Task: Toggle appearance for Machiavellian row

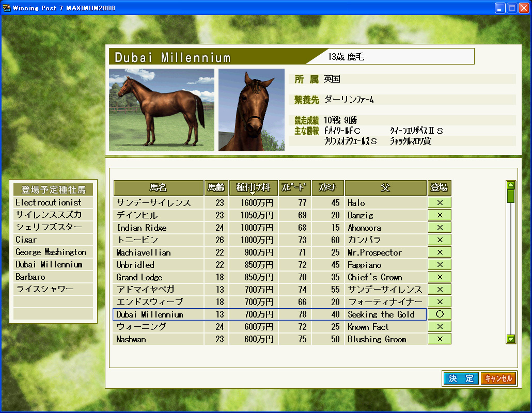Action: pos(440,252)
